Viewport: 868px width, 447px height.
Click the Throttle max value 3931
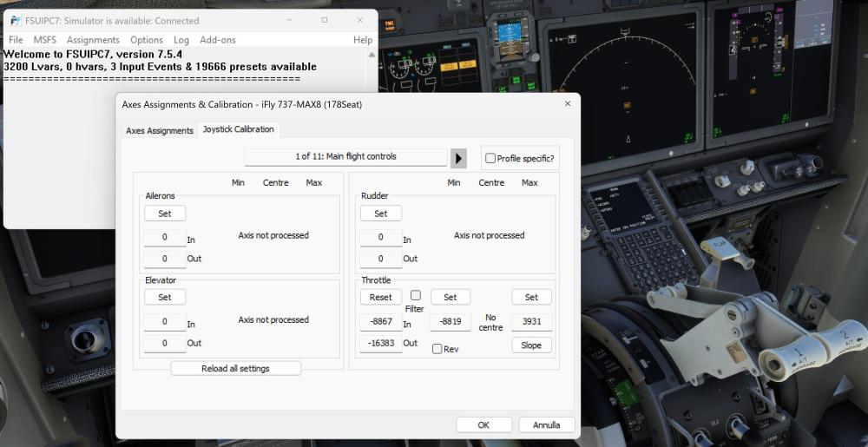click(x=531, y=322)
